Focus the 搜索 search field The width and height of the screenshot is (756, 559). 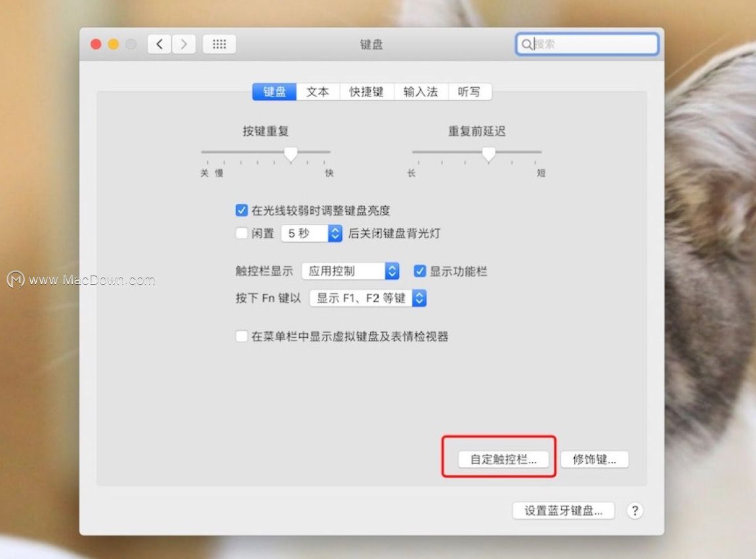coord(587,45)
